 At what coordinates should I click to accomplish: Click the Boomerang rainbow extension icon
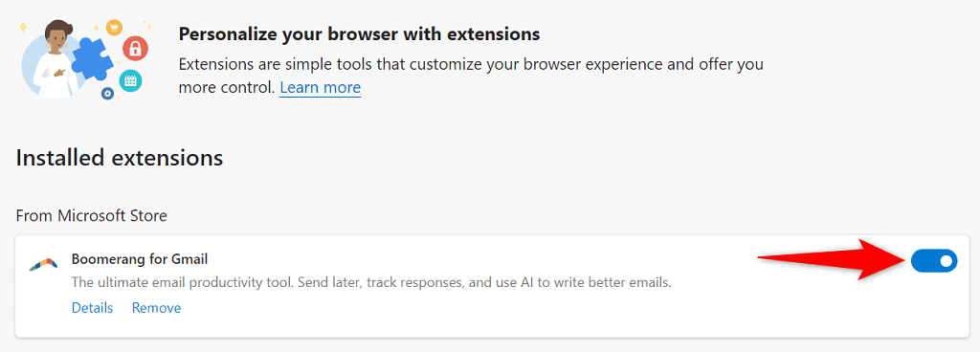(43, 265)
